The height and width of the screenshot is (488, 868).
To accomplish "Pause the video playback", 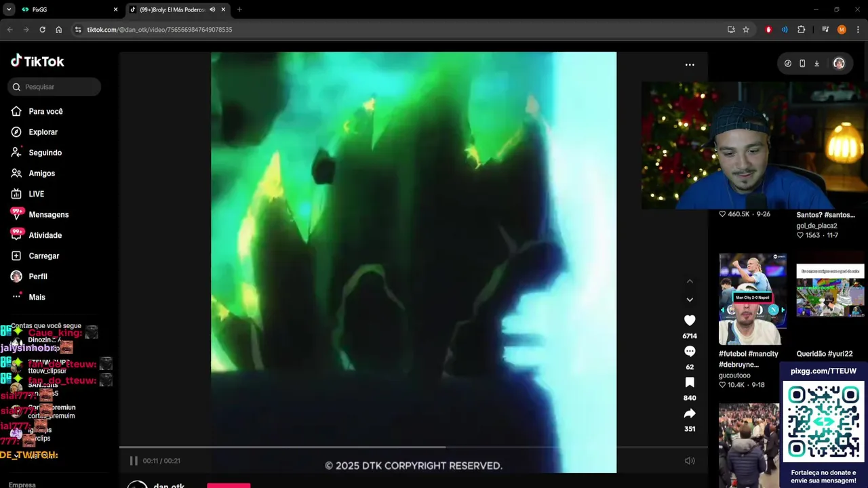I will [134, 461].
